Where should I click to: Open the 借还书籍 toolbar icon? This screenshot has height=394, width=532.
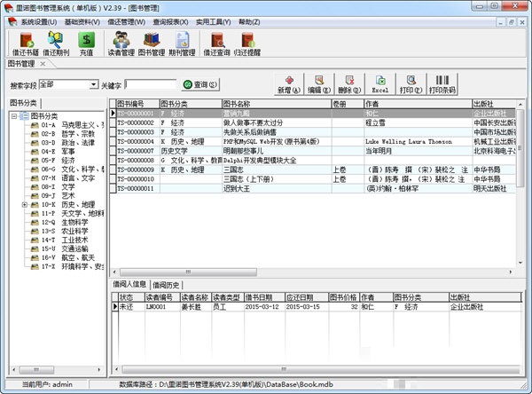tap(27, 43)
